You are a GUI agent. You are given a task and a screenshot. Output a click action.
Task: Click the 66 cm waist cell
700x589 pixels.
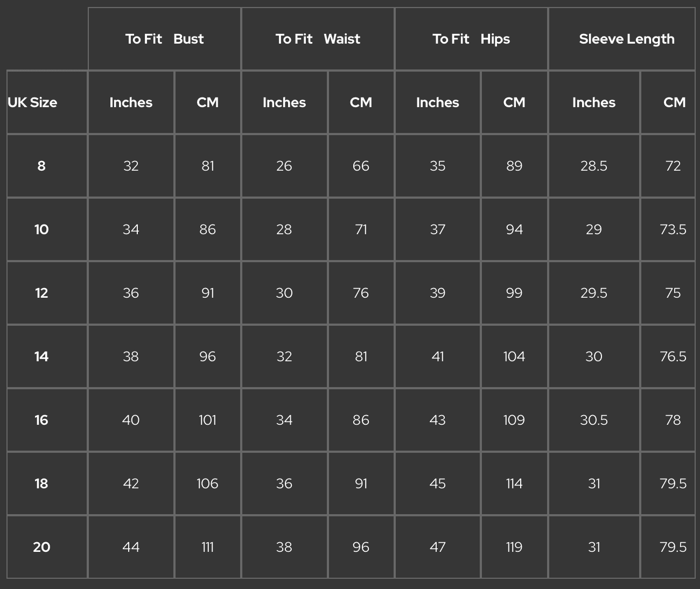361,166
